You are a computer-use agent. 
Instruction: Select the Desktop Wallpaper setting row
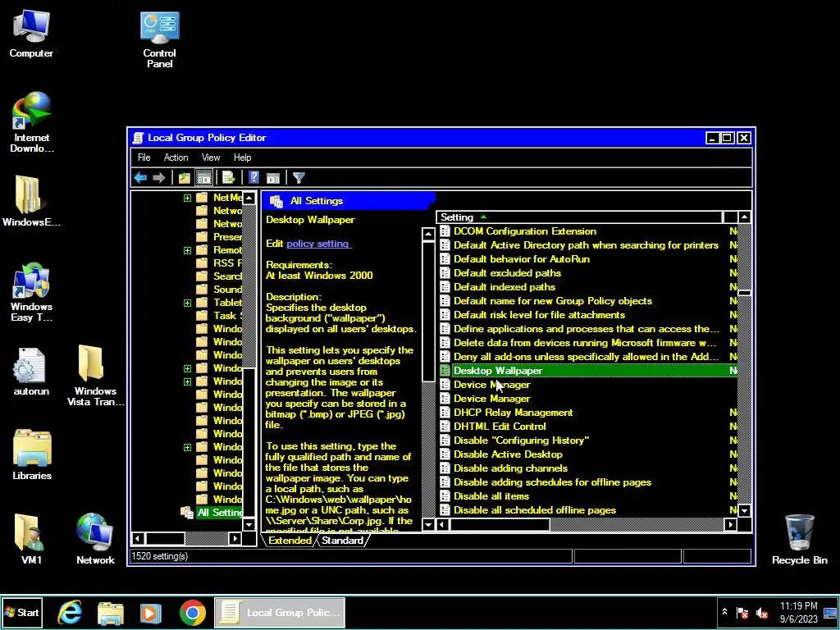(x=587, y=371)
